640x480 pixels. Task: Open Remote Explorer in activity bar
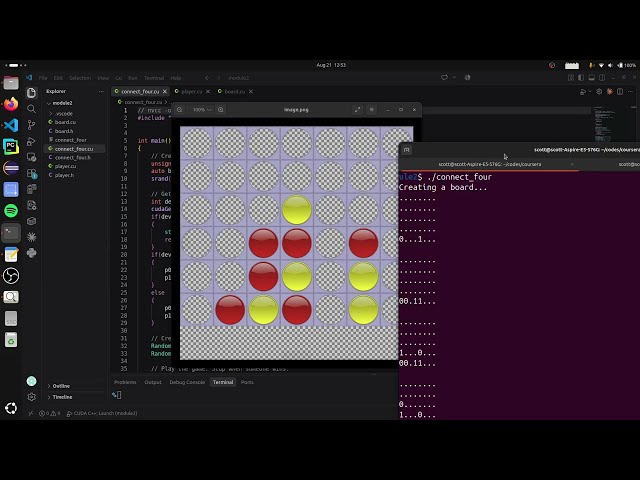coord(31,157)
